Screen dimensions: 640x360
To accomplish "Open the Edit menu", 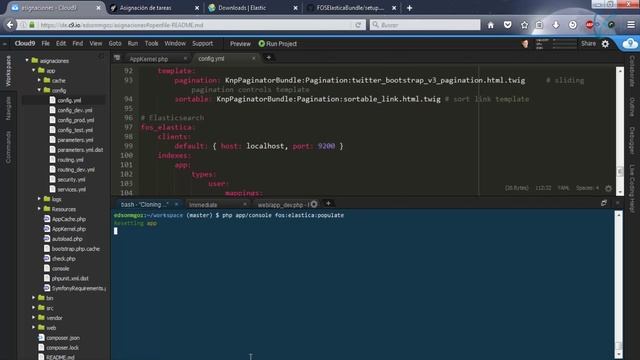I will [x=61, y=44].
